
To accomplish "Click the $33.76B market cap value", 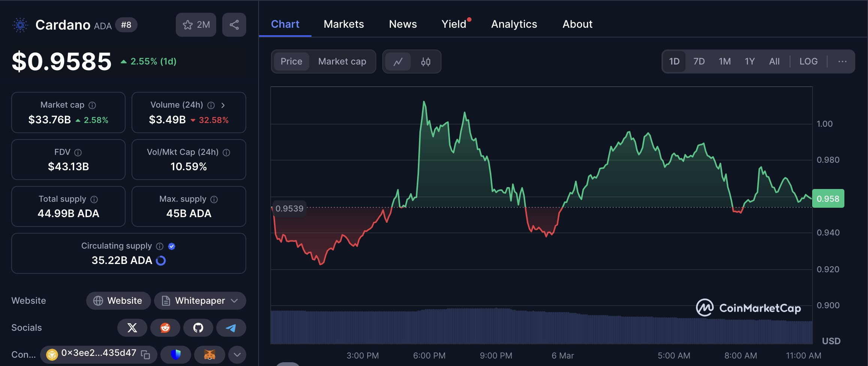I will pos(49,120).
